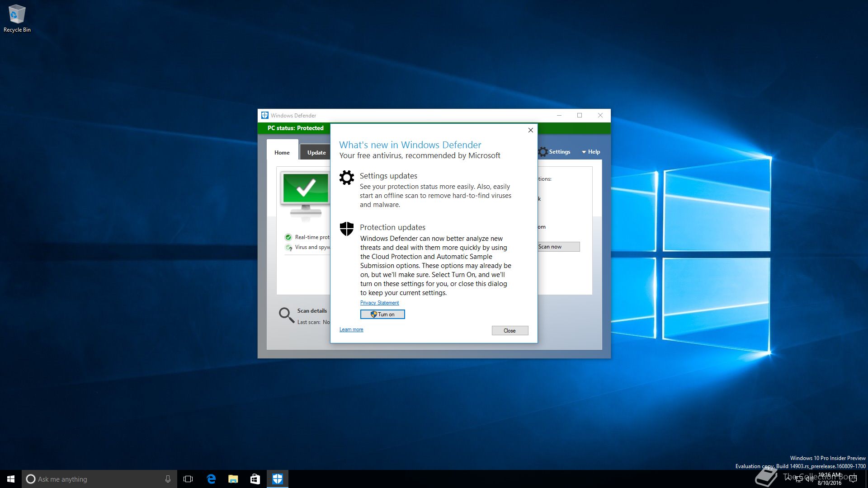Maximize the Windows Defender window
This screenshot has height=488, width=868.
[x=580, y=115]
